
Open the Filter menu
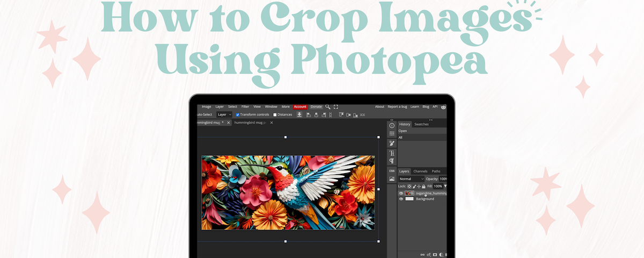[245, 107]
